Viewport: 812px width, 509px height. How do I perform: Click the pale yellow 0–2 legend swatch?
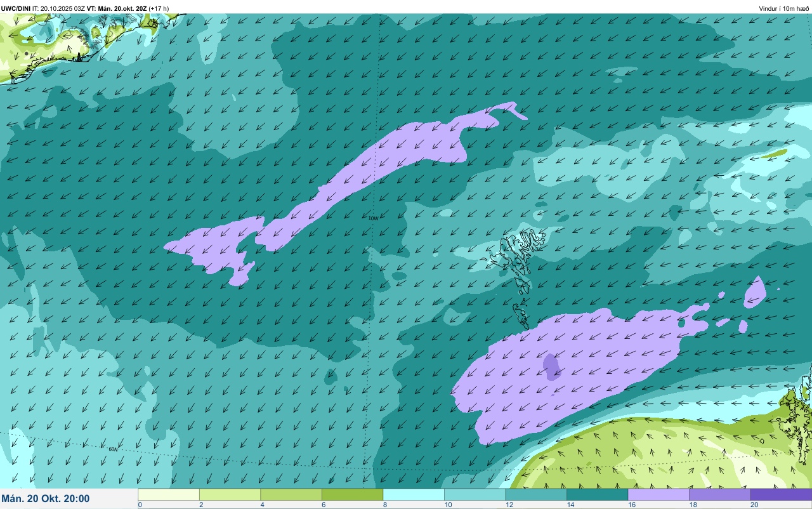169,494
